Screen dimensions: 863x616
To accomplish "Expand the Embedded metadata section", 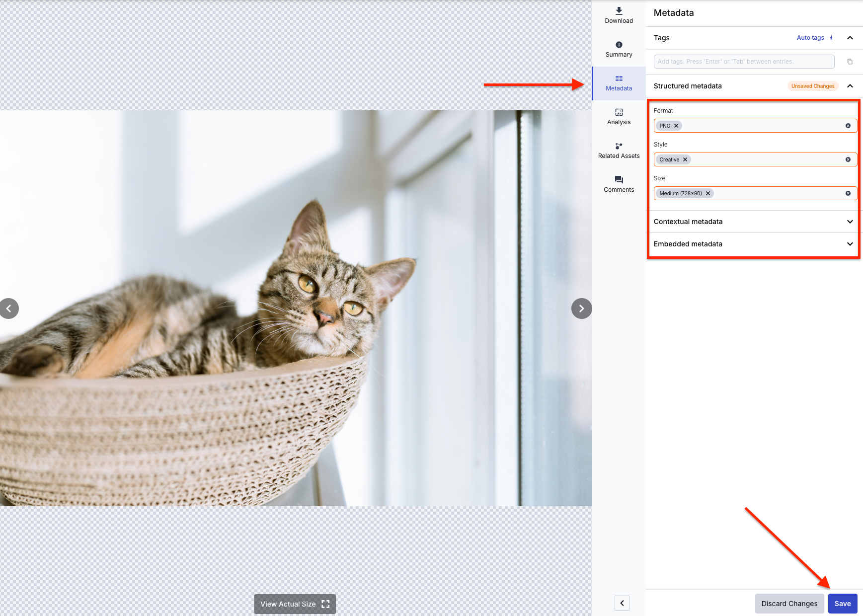I will [x=850, y=244].
